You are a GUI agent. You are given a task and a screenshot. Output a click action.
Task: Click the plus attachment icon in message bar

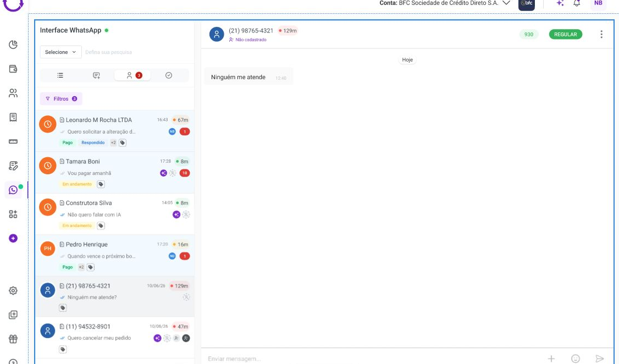551,359
